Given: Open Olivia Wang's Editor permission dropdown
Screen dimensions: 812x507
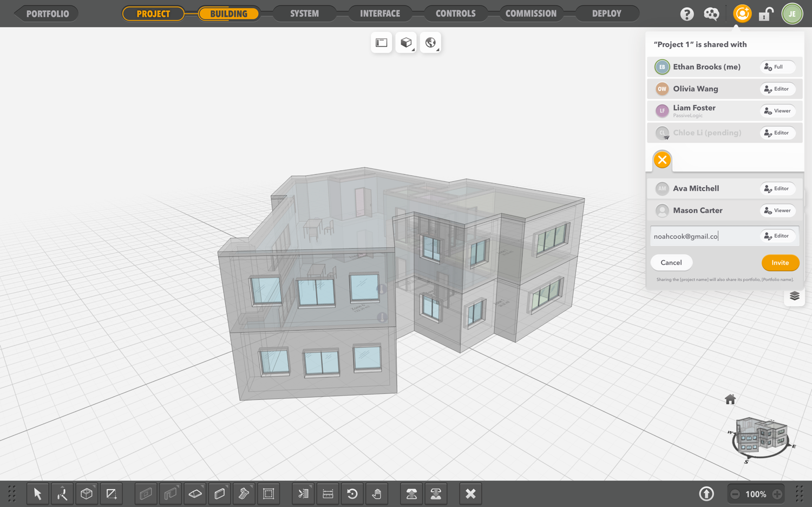Looking at the screenshot, I should tap(777, 89).
